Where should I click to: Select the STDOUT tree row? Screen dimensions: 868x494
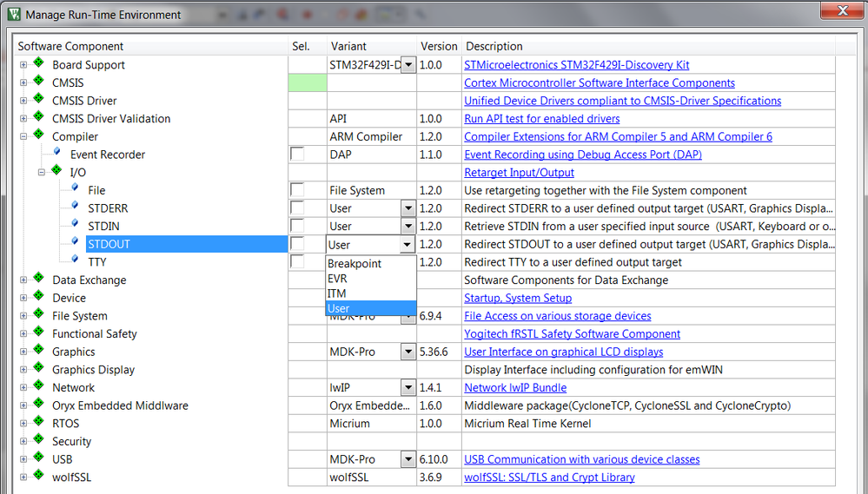[x=187, y=244]
